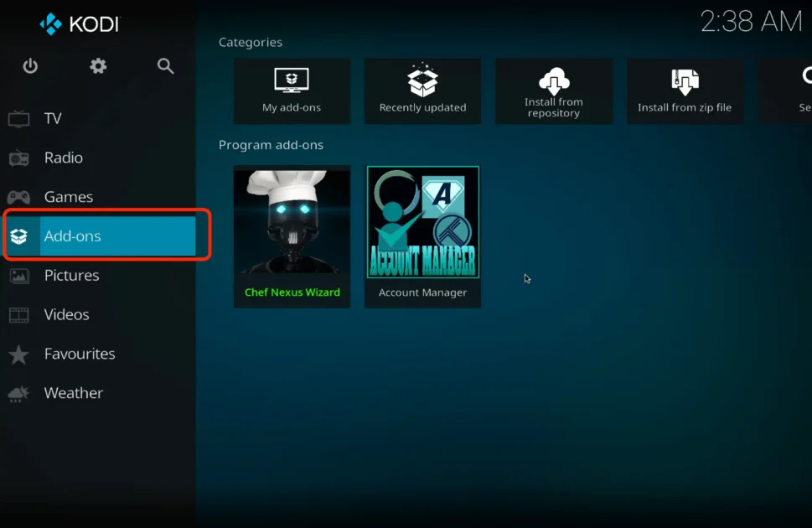Click Install from zip file
Screen dimensions: 812x528
(x=685, y=91)
